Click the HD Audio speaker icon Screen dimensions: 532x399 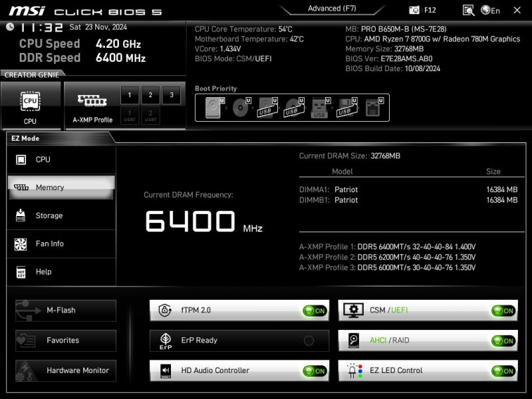(x=166, y=371)
